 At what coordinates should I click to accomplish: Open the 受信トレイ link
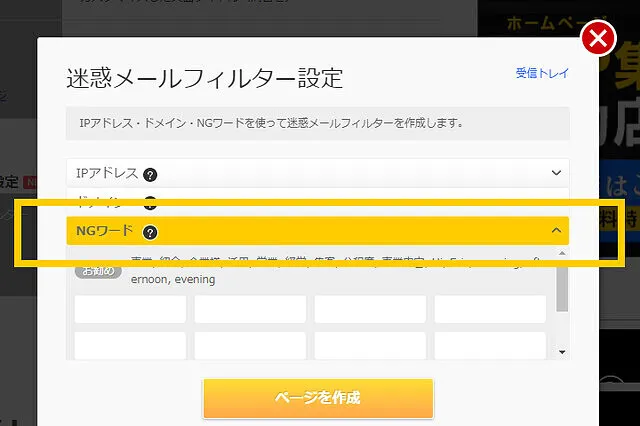click(x=541, y=73)
